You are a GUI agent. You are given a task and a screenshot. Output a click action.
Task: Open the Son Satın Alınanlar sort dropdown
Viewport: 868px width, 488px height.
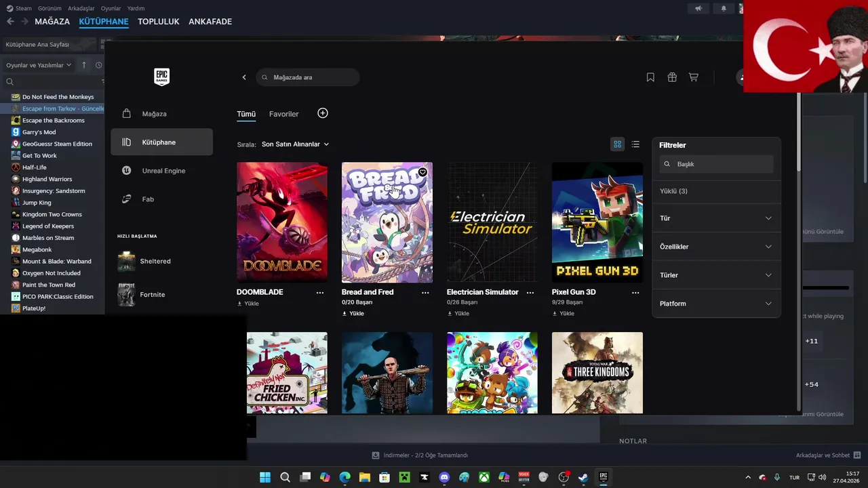[x=295, y=144]
